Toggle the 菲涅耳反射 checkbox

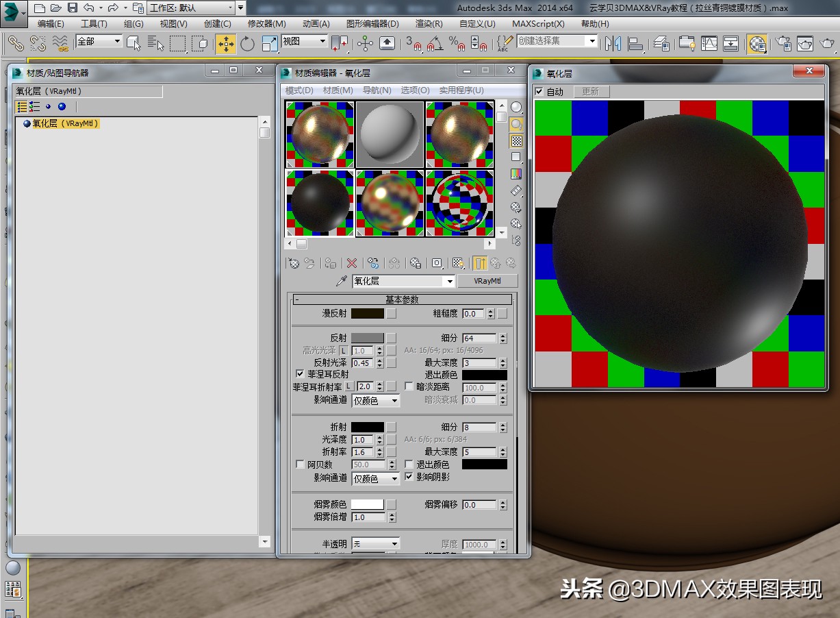pos(299,374)
